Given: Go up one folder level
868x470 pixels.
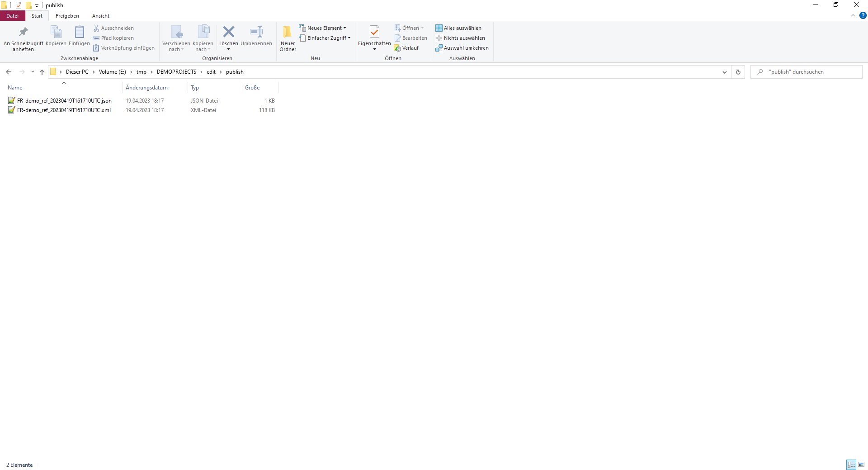Looking at the screenshot, I should pos(42,72).
